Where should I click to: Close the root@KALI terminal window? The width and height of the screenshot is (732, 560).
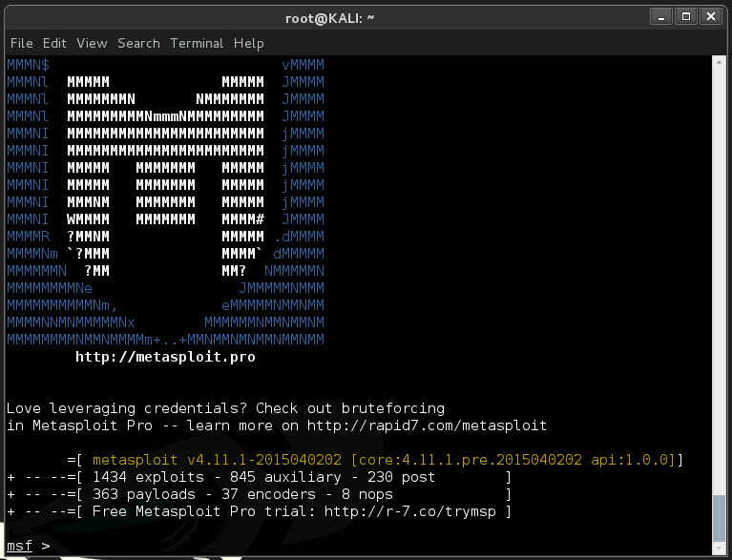710,16
